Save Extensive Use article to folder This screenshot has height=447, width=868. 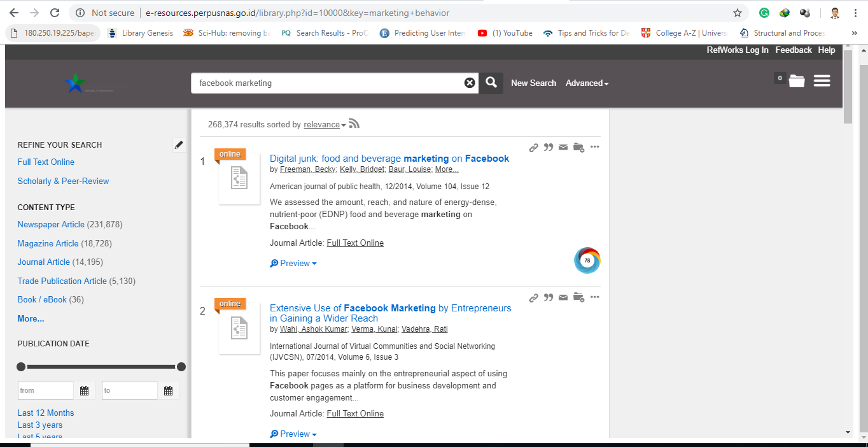[578, 298]
